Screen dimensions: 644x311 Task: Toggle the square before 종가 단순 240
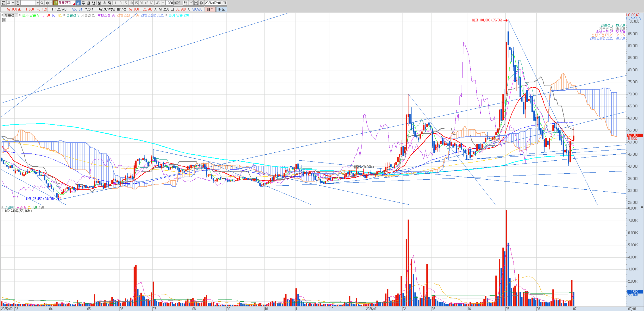(x=167, y=15)
